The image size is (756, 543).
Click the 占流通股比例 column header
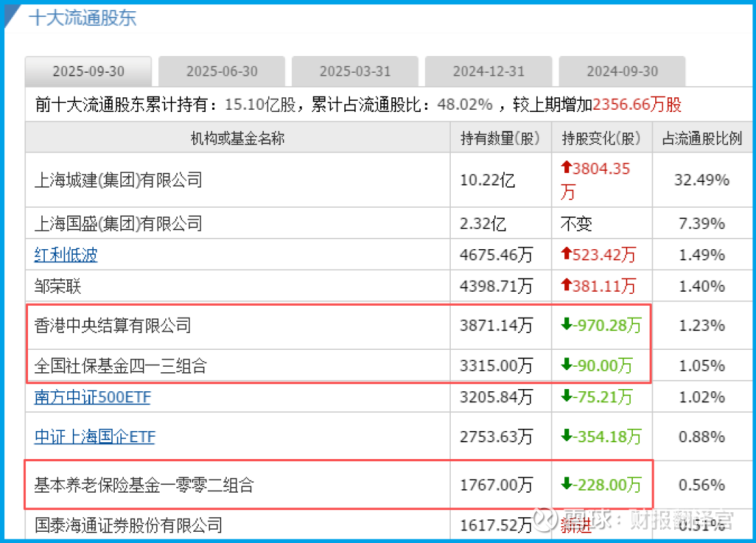pos(702,139)
